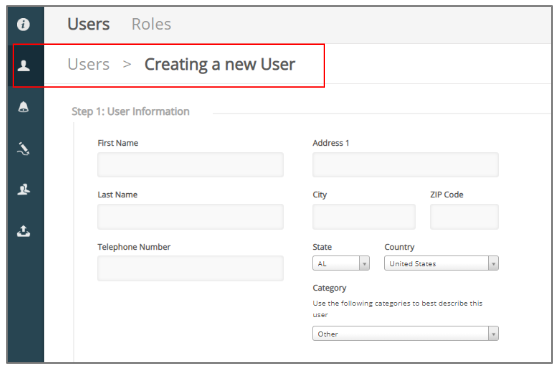Focus the Address 1 input field
The height and width of the screenshot is (372, 560).
tap(405, 165)
